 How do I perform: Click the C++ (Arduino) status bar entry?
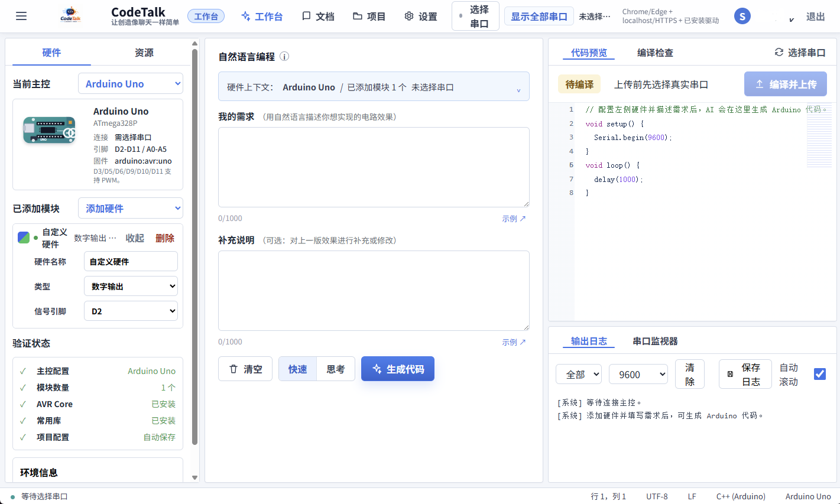(x=741, y=496)
